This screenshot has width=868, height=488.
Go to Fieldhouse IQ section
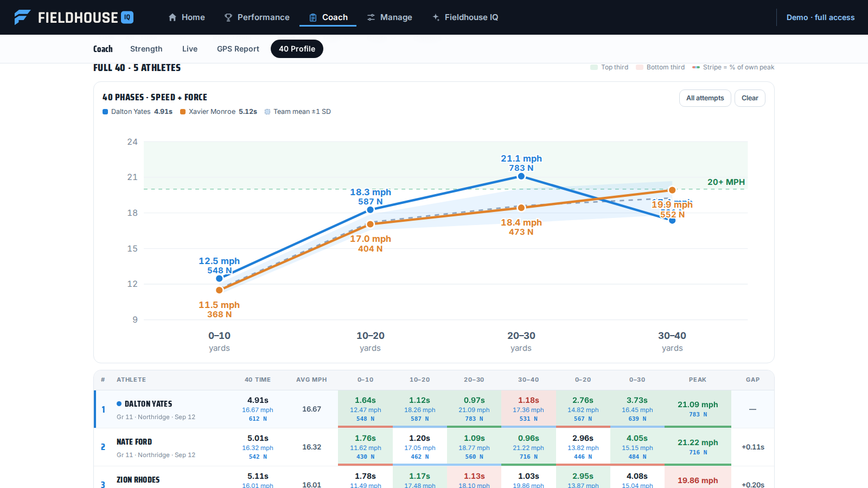click(465, 17)
